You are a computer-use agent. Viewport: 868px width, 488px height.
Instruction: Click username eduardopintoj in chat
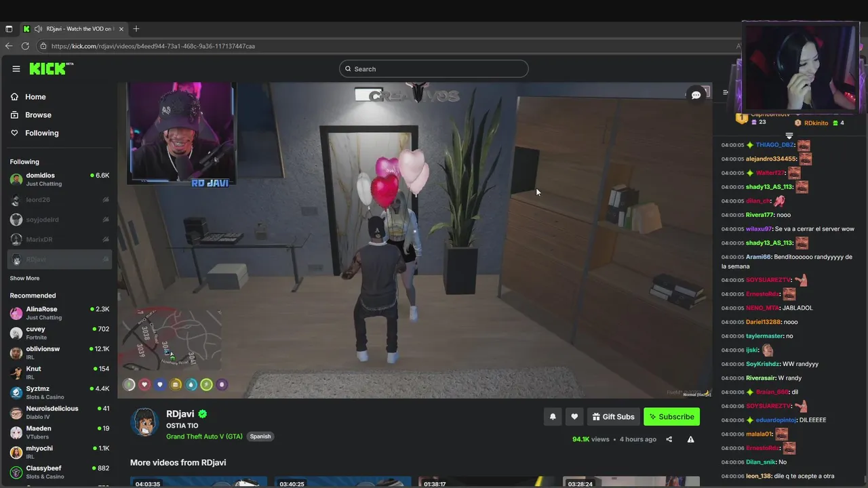tap(776, 420)
